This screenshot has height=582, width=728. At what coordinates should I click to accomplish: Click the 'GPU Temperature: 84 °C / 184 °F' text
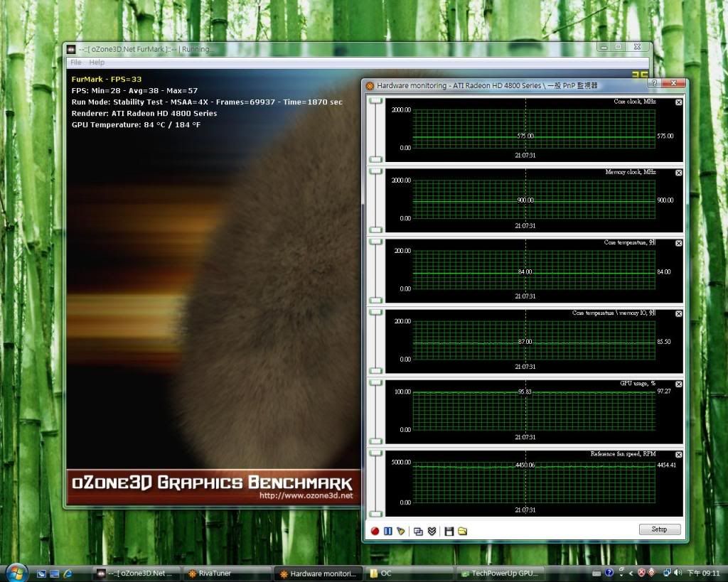coord(136,125)
